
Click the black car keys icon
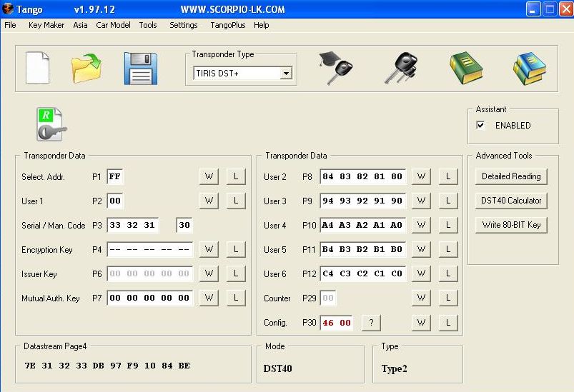click(x=401, y=68)
